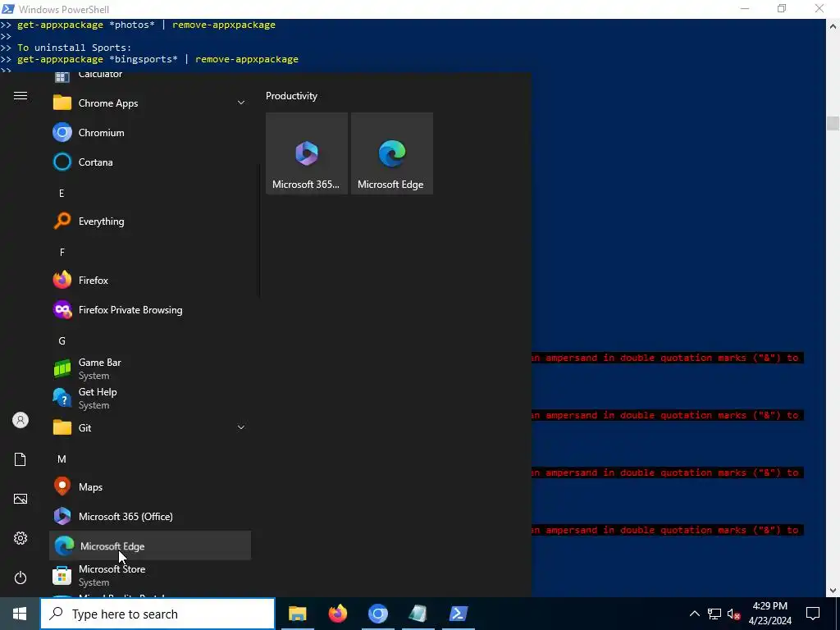This screenshot has width=840, height=630.
Task: Open the notification center icon
Action: tap(813, 614)
